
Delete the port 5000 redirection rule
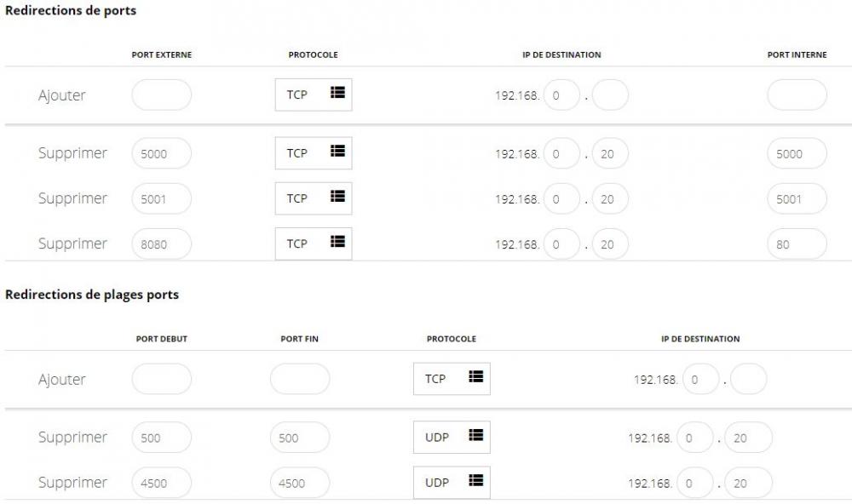point(72,153)
